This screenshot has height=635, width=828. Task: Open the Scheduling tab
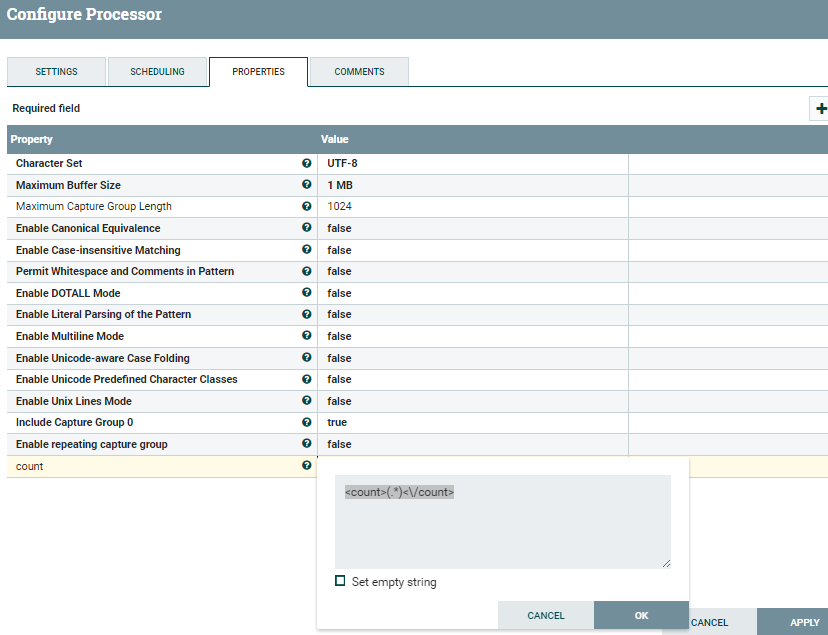click(x=157, y=72)
